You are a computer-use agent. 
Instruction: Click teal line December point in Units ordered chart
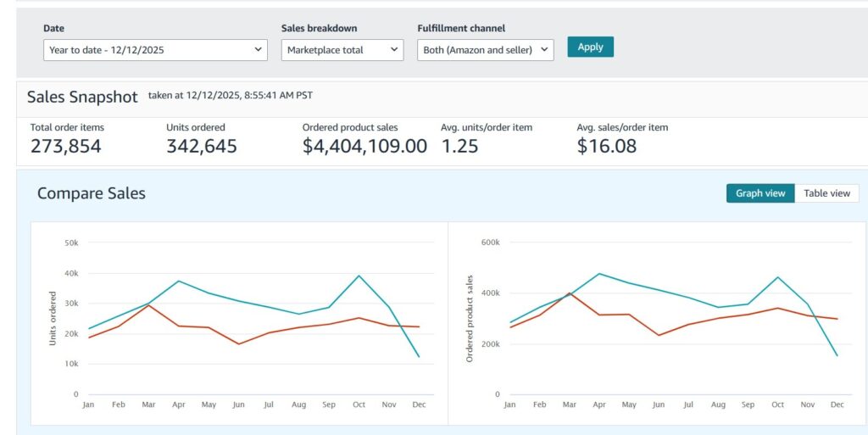tap(419, 356)
